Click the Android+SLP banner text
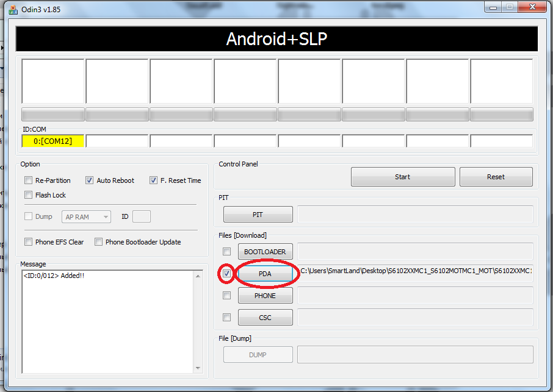 coord(277,39)
